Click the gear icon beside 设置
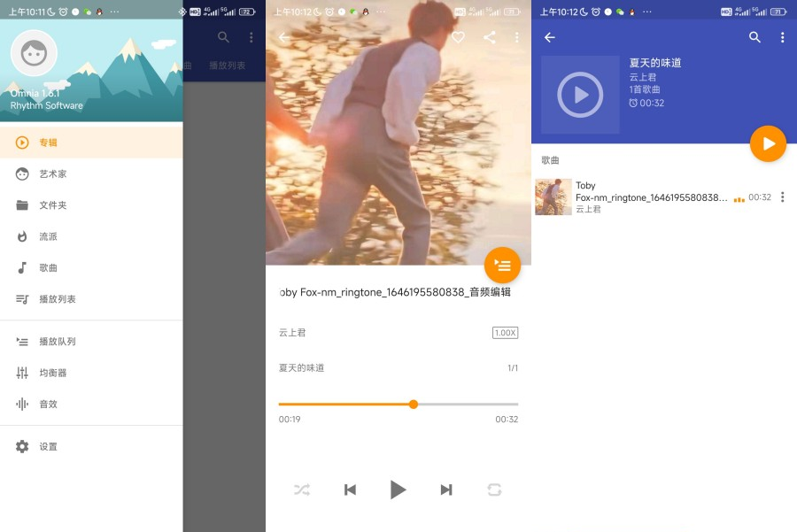This screenshot has height=532, width=797. pyautogui.click(x=22, y=447)
